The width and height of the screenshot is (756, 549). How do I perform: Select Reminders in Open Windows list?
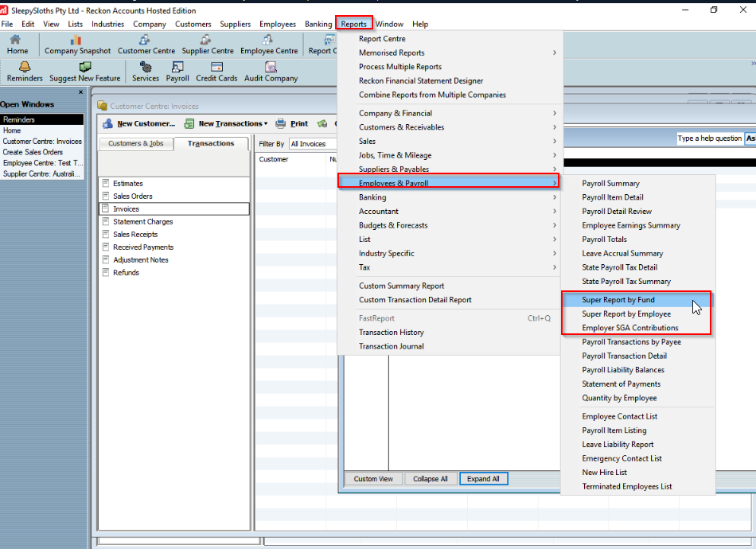coord(42,119)
